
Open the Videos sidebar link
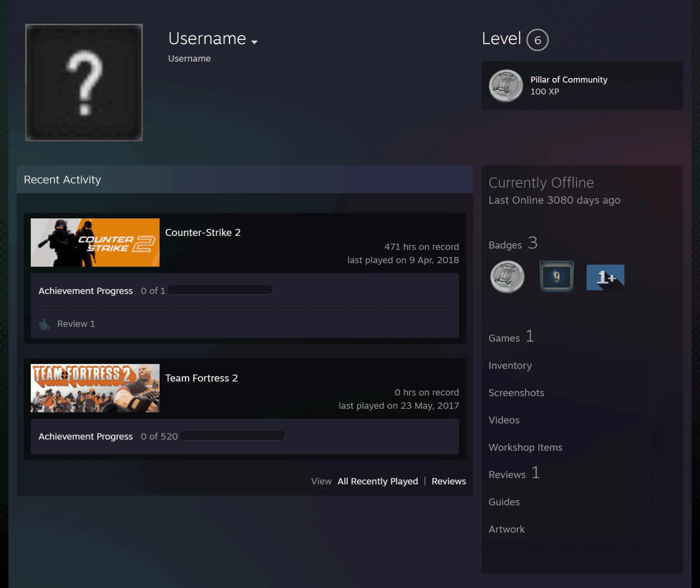(504, 420)
